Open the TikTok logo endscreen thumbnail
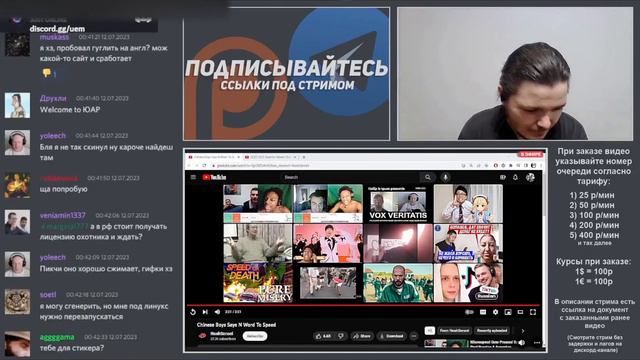 click(468, 282)
